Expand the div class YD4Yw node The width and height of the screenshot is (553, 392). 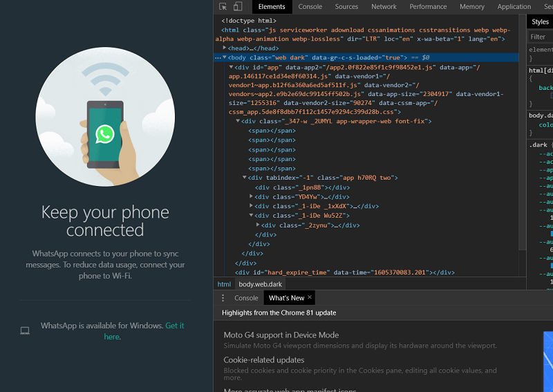251,196
